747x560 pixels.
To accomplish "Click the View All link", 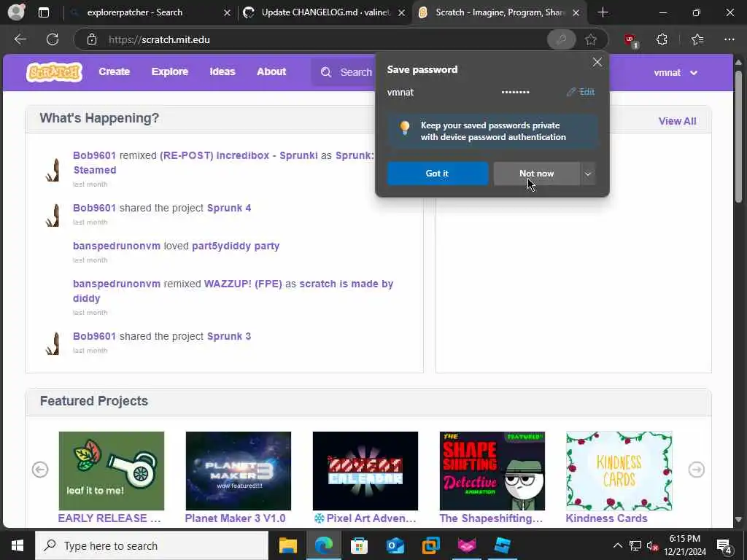I will click(x=677, y=122).
